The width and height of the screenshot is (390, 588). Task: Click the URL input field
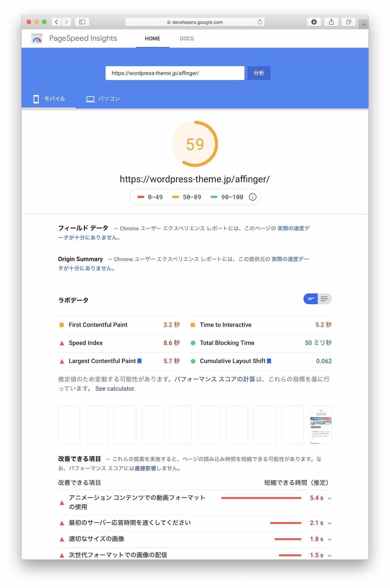coord(175,73)
